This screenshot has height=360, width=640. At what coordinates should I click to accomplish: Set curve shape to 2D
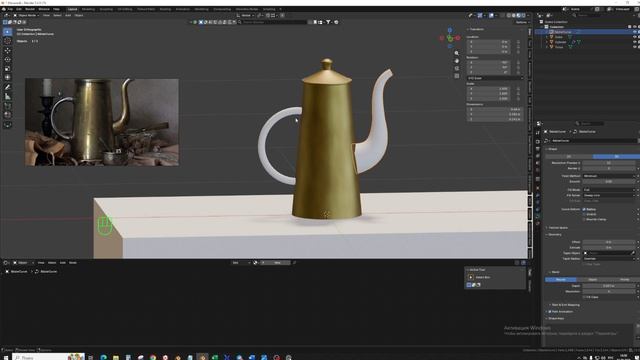[569, 157]
